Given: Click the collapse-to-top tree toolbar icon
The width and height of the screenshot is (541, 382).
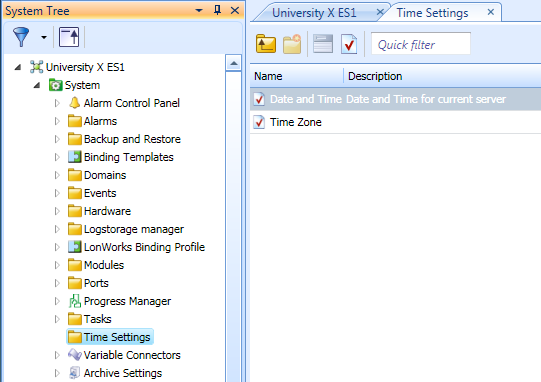Looking at the screenshot, I should pyautogui.click(x=69, y=37).
